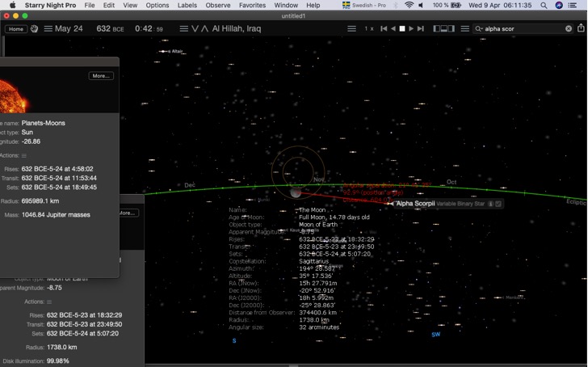
Task: Select the hand pan tool
Action: [x=34, y=29]
